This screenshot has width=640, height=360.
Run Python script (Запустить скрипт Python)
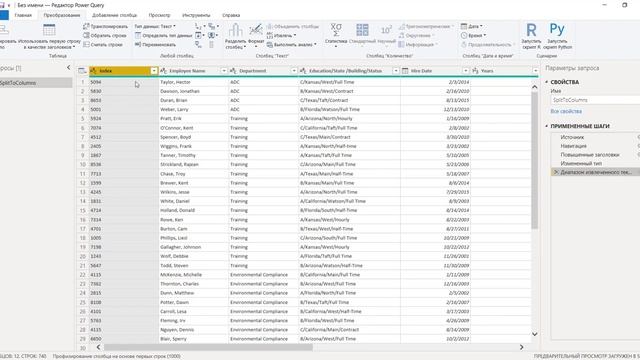[558, 37]
